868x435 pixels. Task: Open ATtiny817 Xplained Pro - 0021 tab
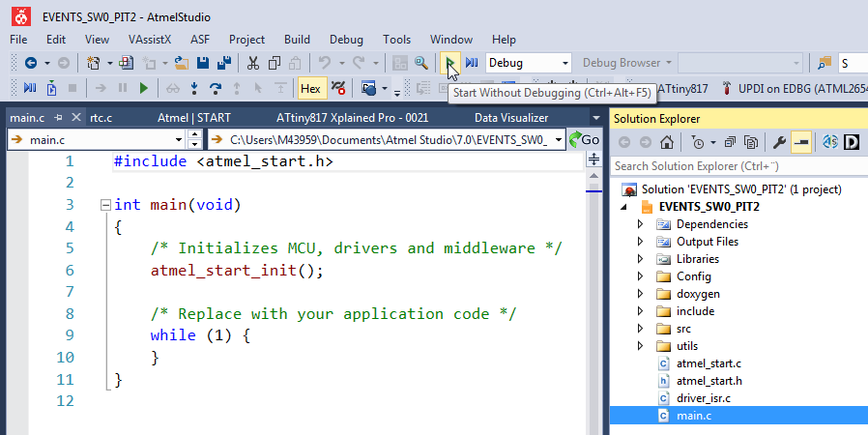353,118
